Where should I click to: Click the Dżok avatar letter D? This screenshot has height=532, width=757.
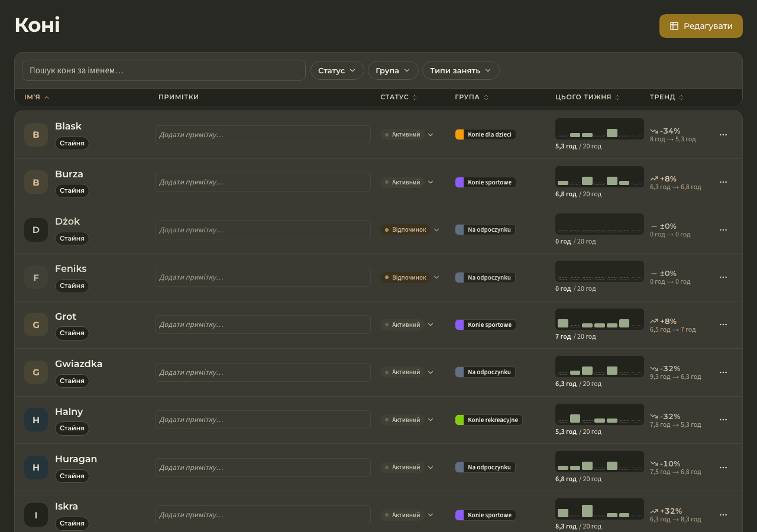point(36,230)
